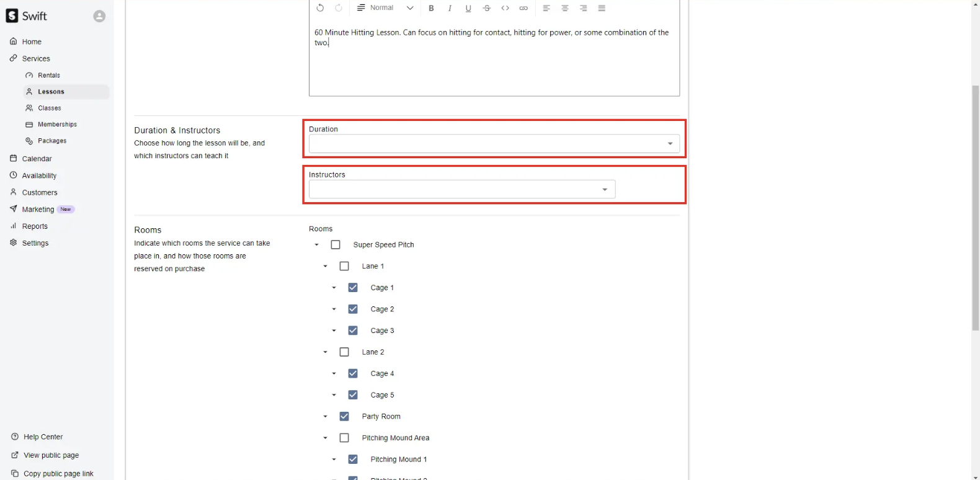Click the Customers person icon
The width and height of the screenshot is (980, 480).
click(x=13, y=192)
